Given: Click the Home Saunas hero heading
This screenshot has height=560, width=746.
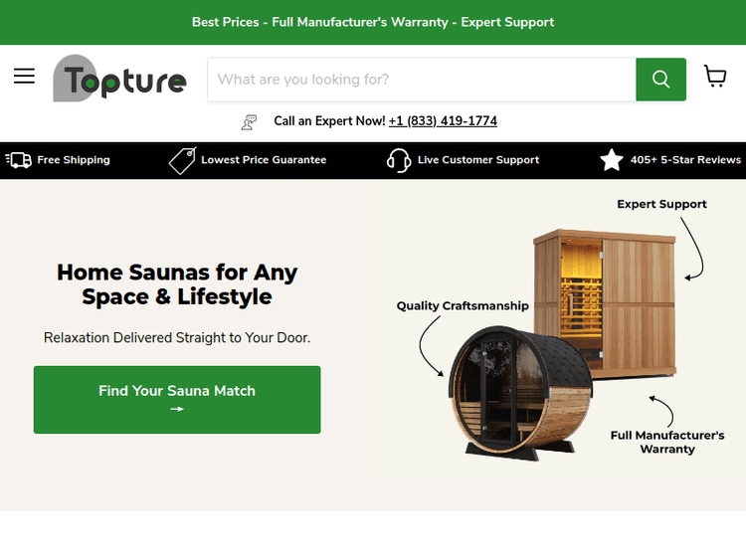Looking at the screenshot, I should pos(177,284).
